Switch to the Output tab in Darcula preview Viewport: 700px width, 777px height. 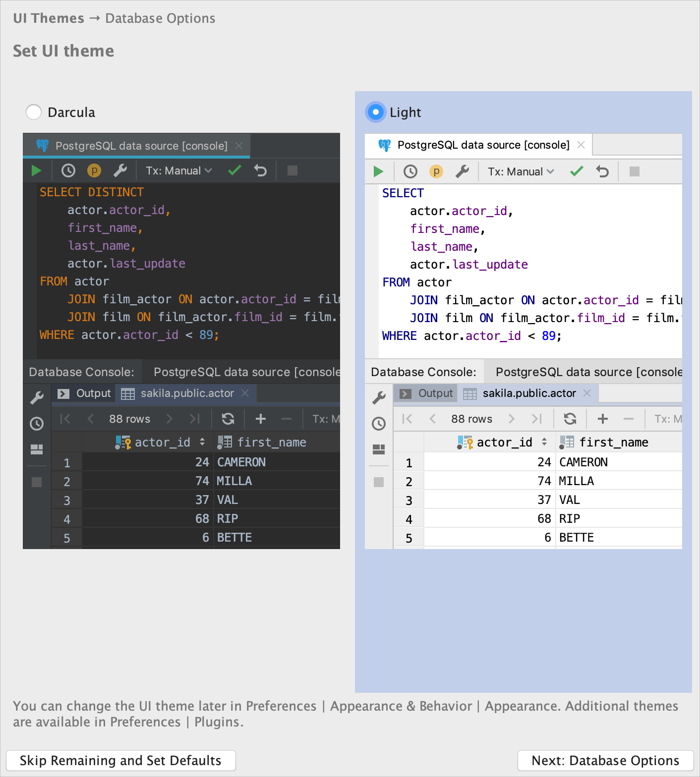tap(84, 393)
